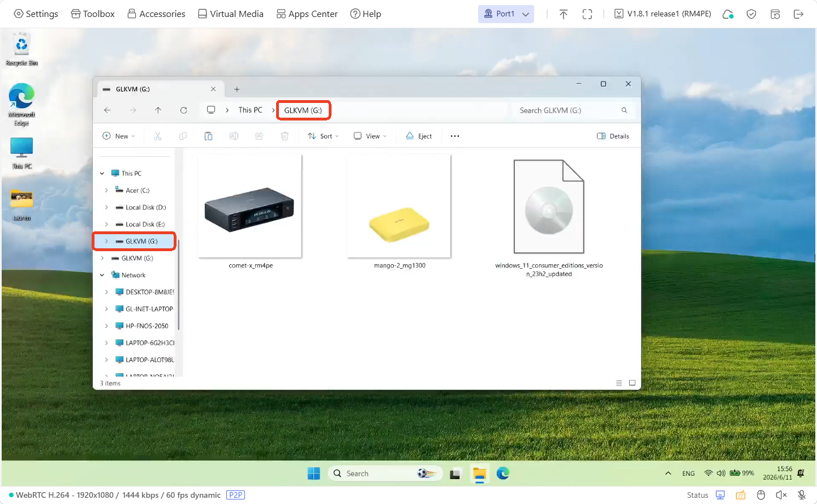Open the Port1 dropdown selector

coord(506,14)
